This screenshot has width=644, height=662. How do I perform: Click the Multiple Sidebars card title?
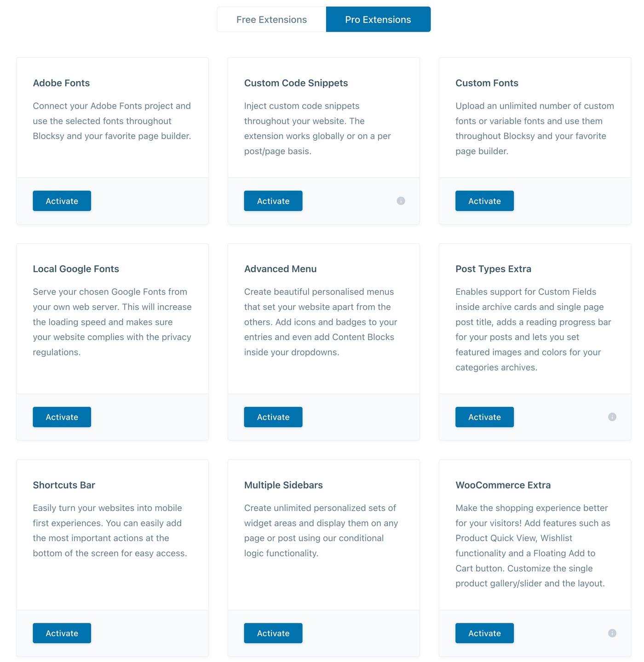pyautogui.click(x=283, y=485)
